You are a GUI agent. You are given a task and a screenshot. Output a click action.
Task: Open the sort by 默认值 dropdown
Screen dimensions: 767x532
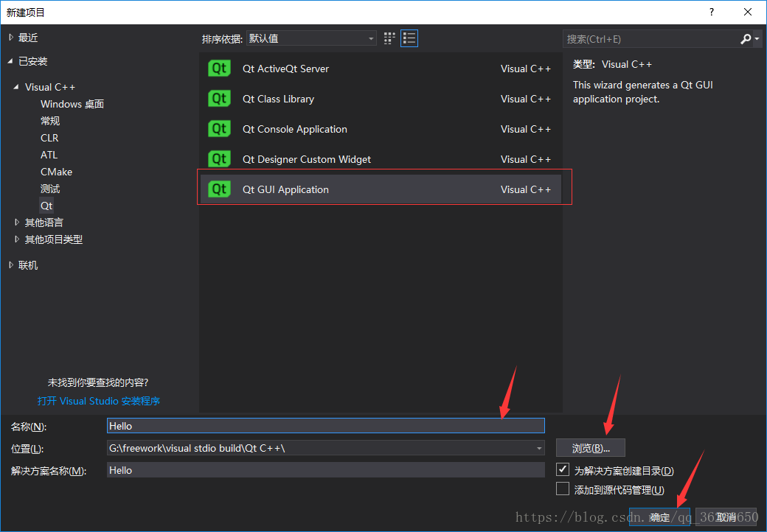(311, 38)
